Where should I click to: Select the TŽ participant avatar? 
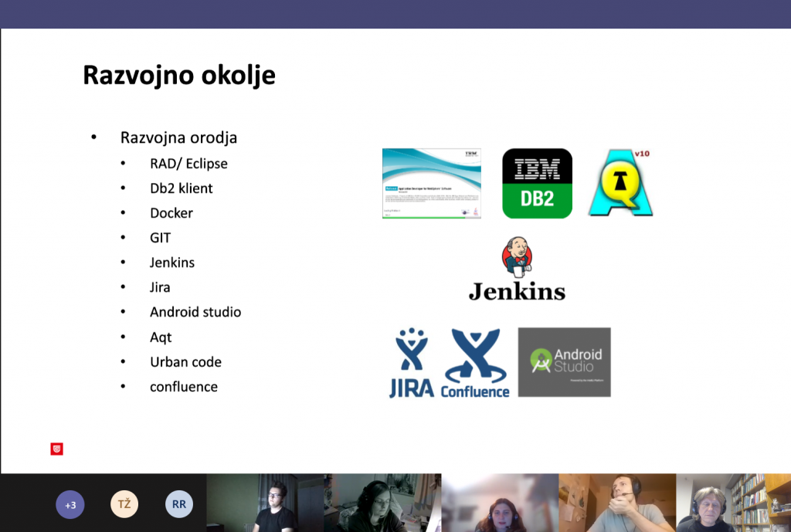tap(124, 505)
